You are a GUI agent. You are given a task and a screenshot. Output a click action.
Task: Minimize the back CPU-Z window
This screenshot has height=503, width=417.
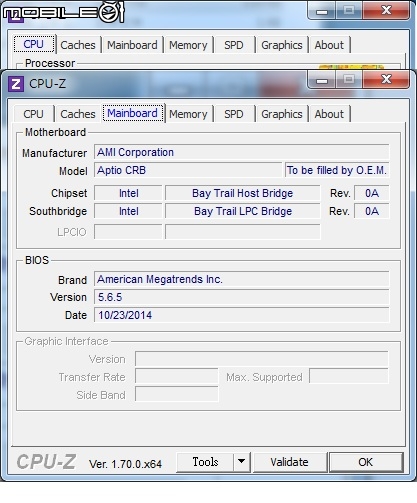coord(322,11)
